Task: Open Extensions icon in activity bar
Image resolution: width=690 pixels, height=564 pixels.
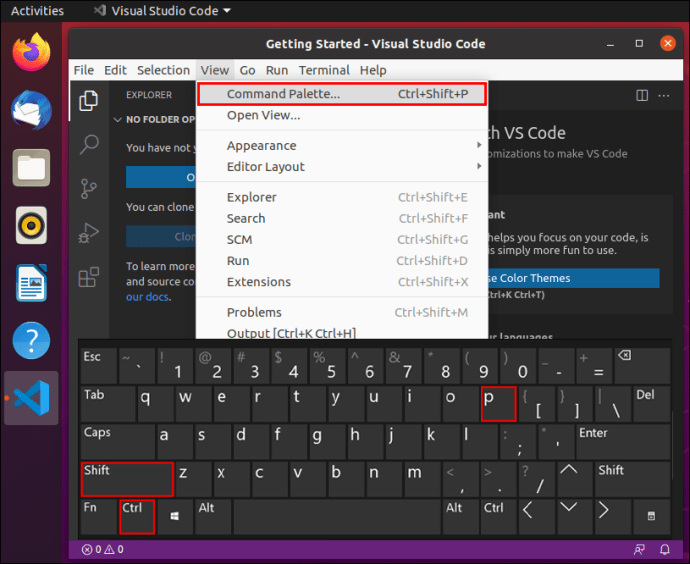Action: tap(88, 277)
